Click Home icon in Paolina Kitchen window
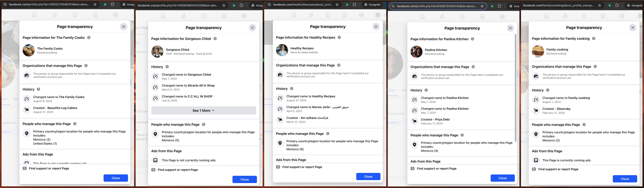The image size is (644, 188). pyautogui.click(x=422, y=16)
